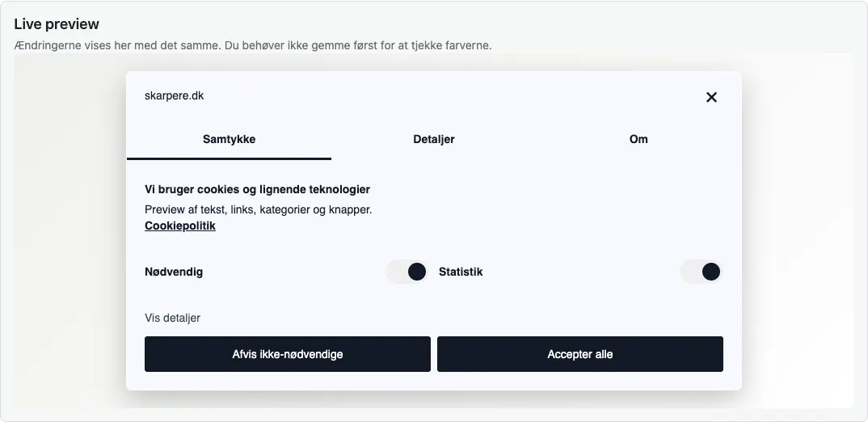868x422 pixels.
Task: Click the Afvis ikke-nødvendige button
Action: coord(287,354)
